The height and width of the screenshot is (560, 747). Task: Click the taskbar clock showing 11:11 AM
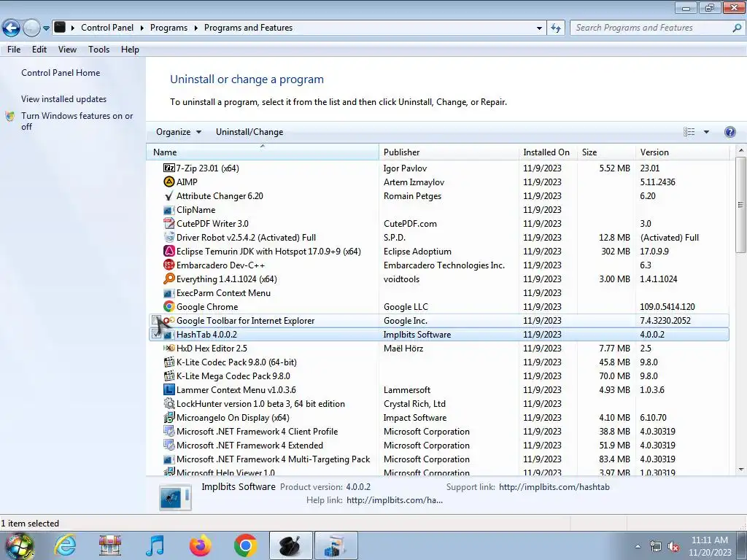click(x=709, y=540)
